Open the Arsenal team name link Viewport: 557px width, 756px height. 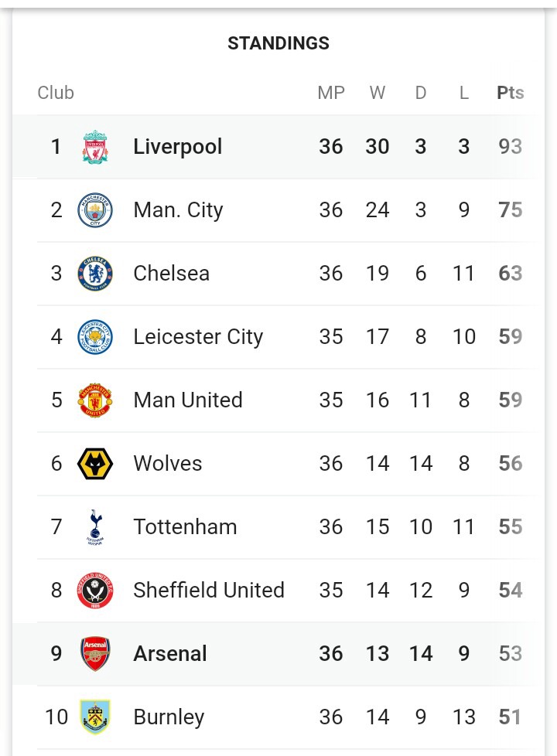[x=170, y=654]
